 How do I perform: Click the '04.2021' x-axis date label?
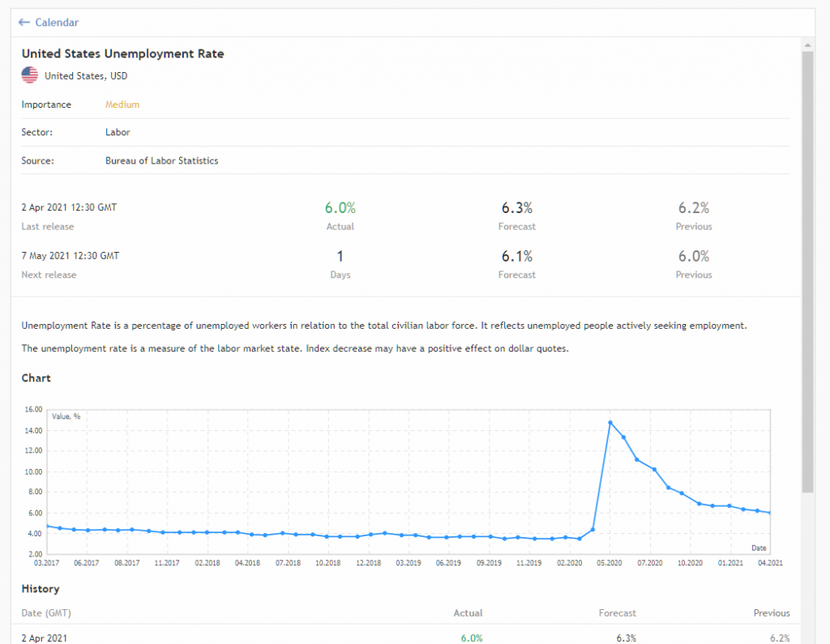click(x=770, y=562)
